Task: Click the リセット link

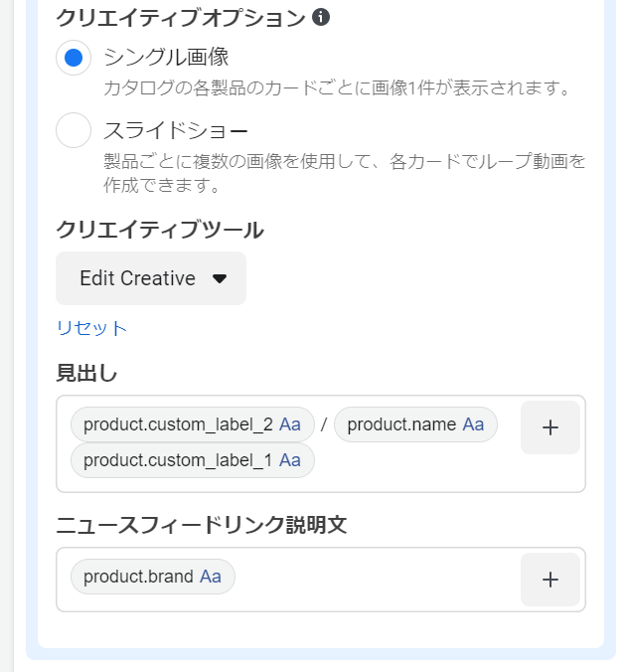Action: 91,328
